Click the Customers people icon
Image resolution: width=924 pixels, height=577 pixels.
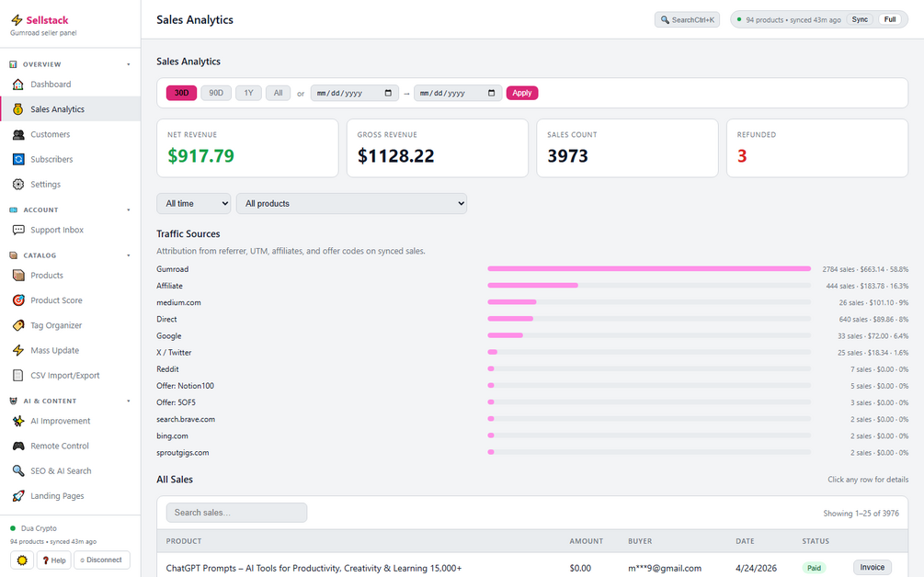click(18, 134)
